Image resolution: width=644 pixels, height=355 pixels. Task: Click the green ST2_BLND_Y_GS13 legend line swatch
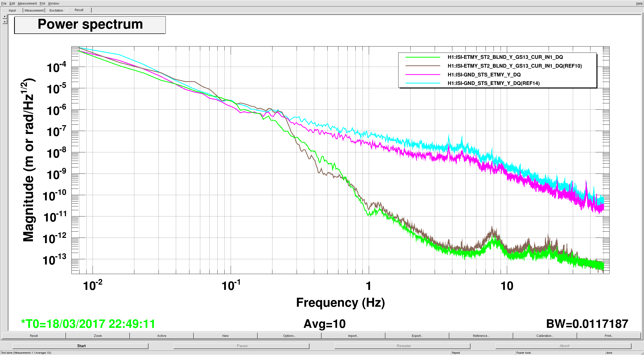pyautogui.click(x=423, y=57)
